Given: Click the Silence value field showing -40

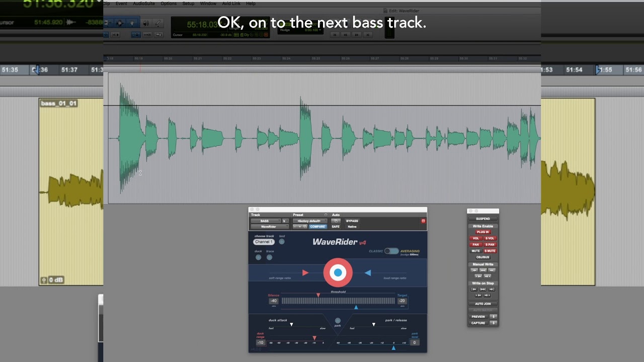Looking at the screenshot, I should tap(274, 301).
